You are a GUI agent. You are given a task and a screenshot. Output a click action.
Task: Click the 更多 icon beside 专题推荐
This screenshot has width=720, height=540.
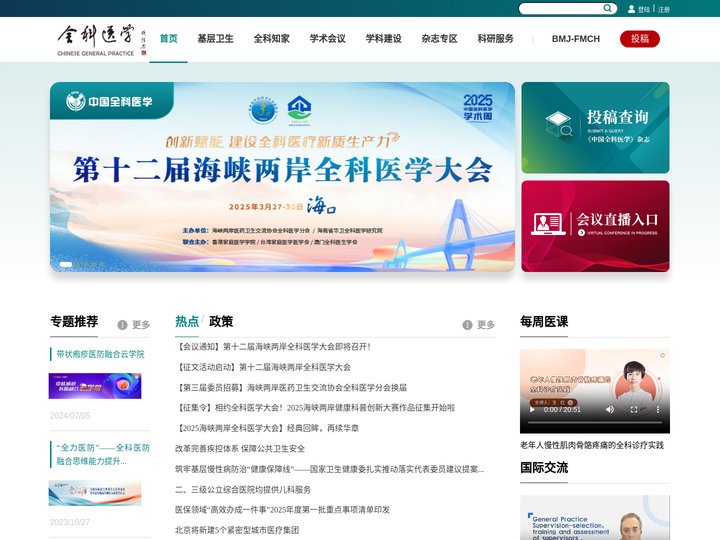point(122,325)
